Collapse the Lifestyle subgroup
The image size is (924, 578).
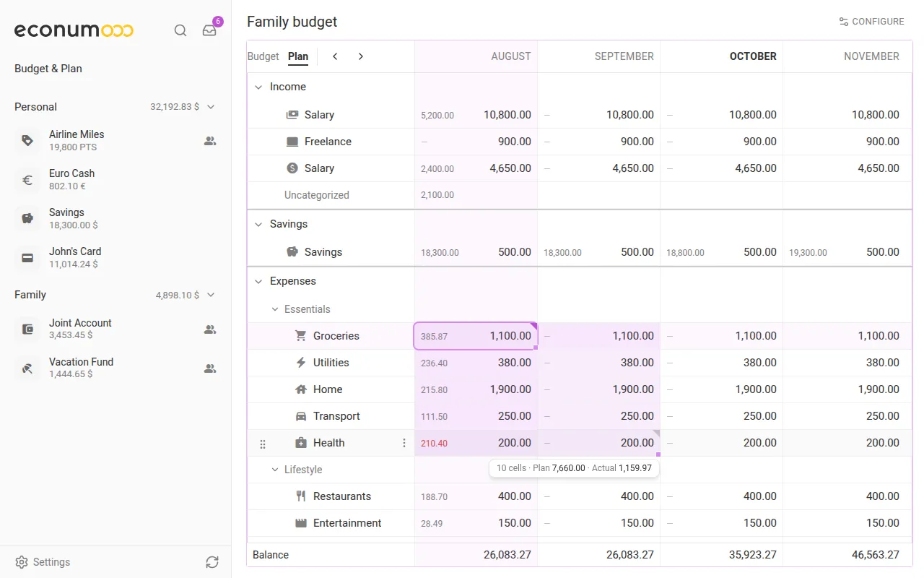[x=274, y=470]
